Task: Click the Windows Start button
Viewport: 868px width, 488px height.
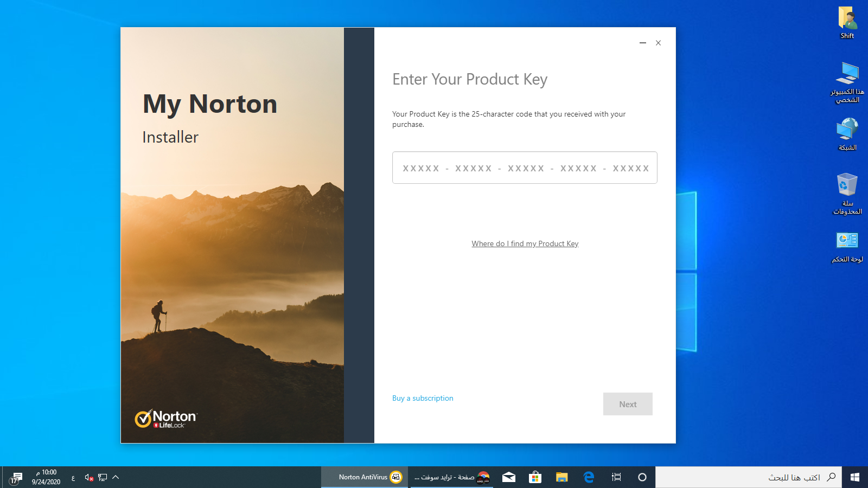Action: pyautogui.click(x=855, y=477)
